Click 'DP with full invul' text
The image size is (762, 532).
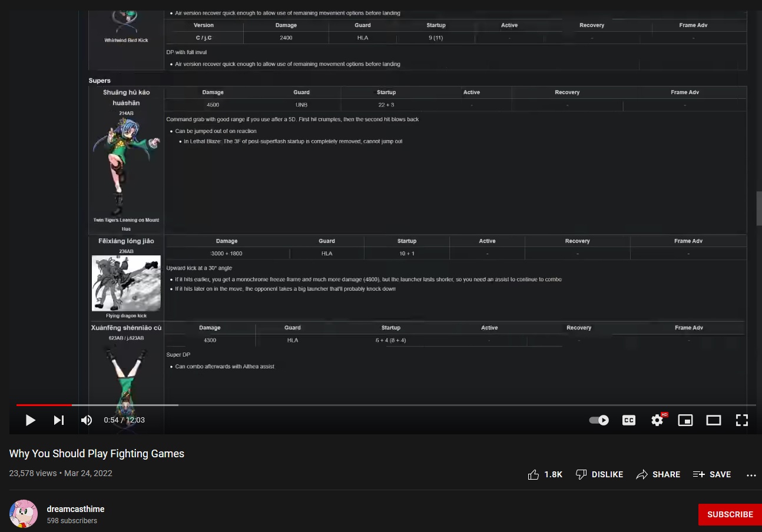pos(186,52)
